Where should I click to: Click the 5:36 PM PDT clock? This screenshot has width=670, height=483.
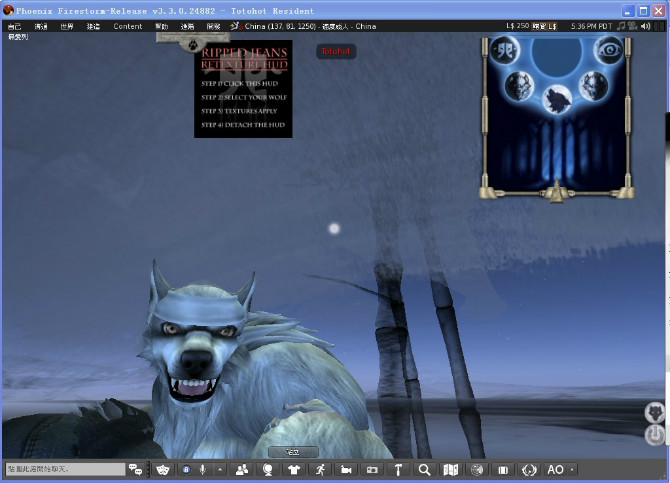[591, 27]
